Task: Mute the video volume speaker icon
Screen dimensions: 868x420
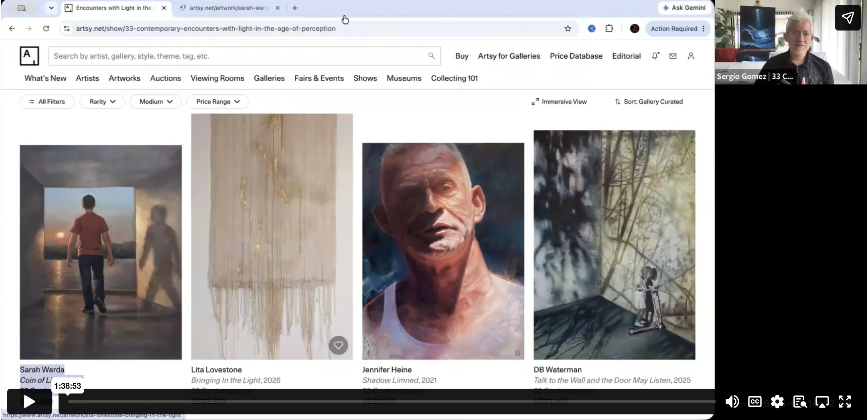Action: [732, 402]
